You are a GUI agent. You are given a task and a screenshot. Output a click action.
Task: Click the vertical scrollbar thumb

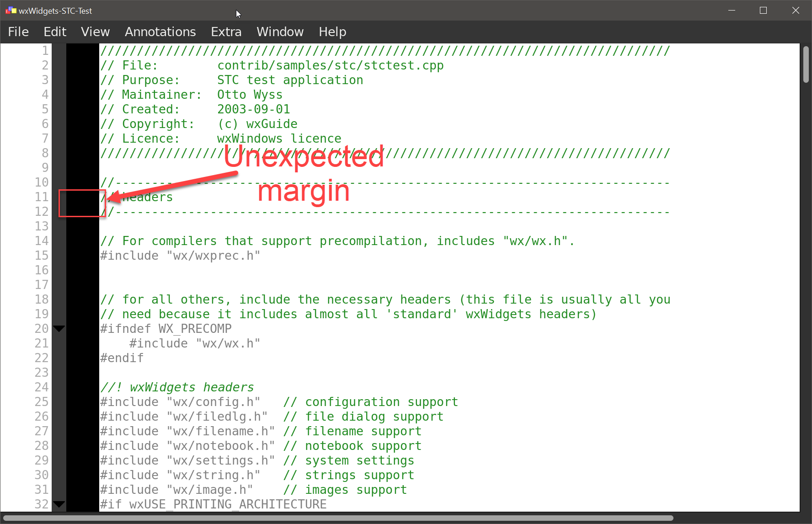pos(806,64)
